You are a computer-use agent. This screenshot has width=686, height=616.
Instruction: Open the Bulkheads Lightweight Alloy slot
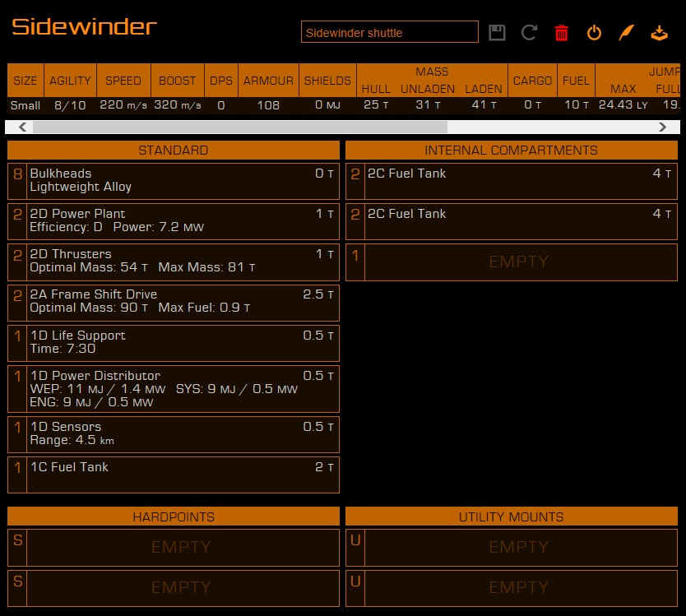coord(174,181)
